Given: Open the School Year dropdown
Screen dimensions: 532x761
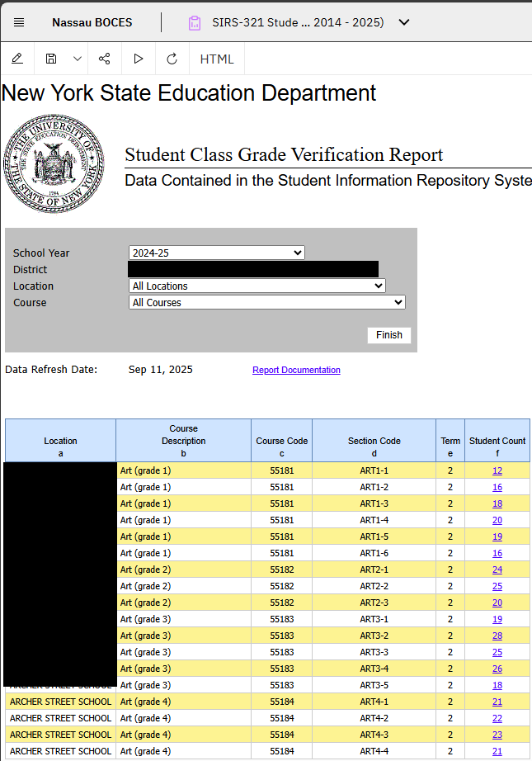Looking at the screenshot, I should tap(217, 253).
